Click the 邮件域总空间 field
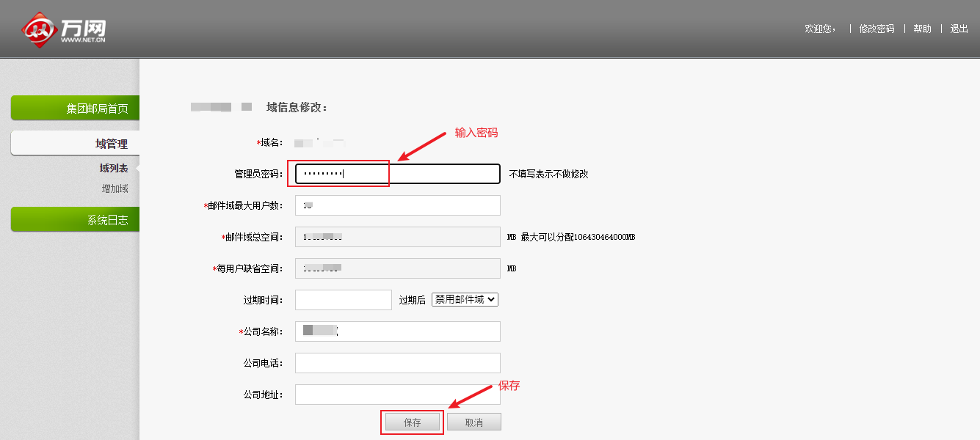Screen dimensions: 980x440 click(397, 237)
